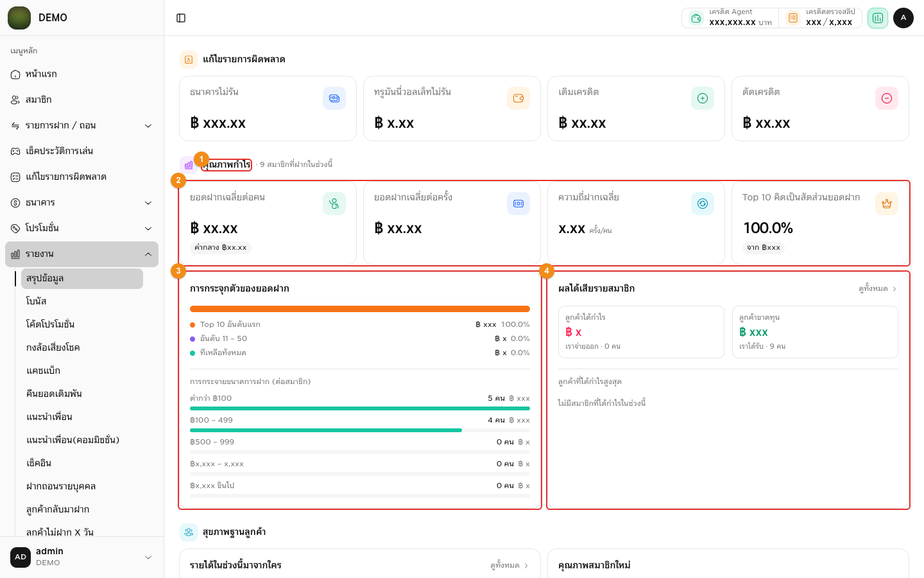Click the orange Top 10 concentration bar
This screenshot has height=578, width=924.
click(360, 309)
